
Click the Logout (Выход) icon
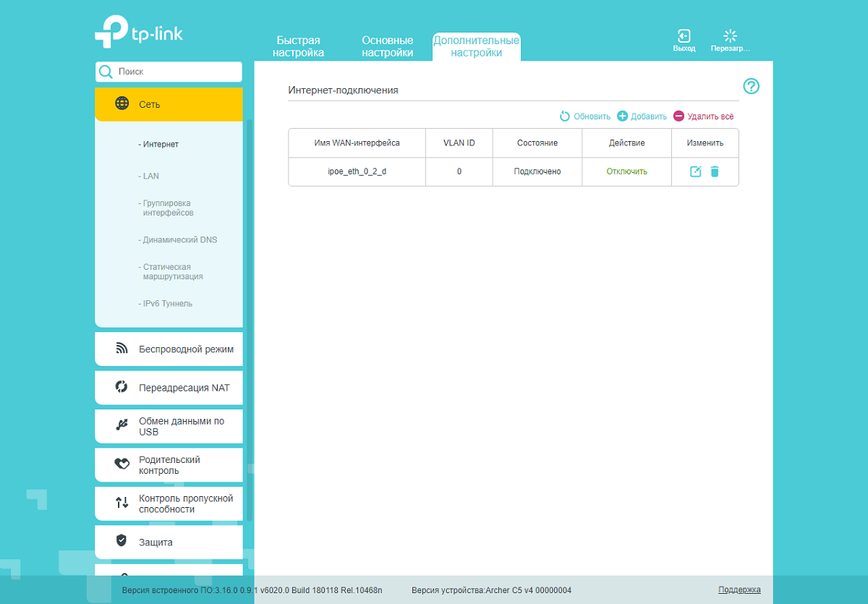(684, 35)
